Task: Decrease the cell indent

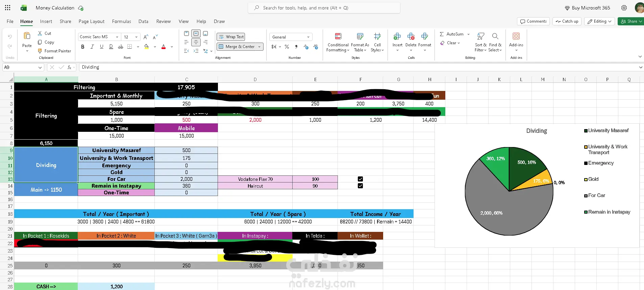Action: pyautogui.click(x=187, y=51)
